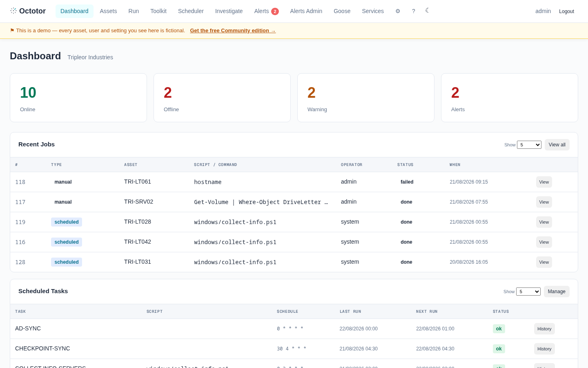
Task: Click the Alerts count badge
Action: click(275, 11)
